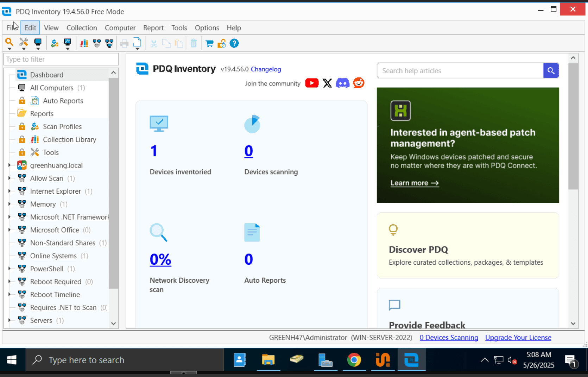This screenshot has height=377, width=588.
Task: Click the Scan magnifier toolbar icon
Action: 9,42
